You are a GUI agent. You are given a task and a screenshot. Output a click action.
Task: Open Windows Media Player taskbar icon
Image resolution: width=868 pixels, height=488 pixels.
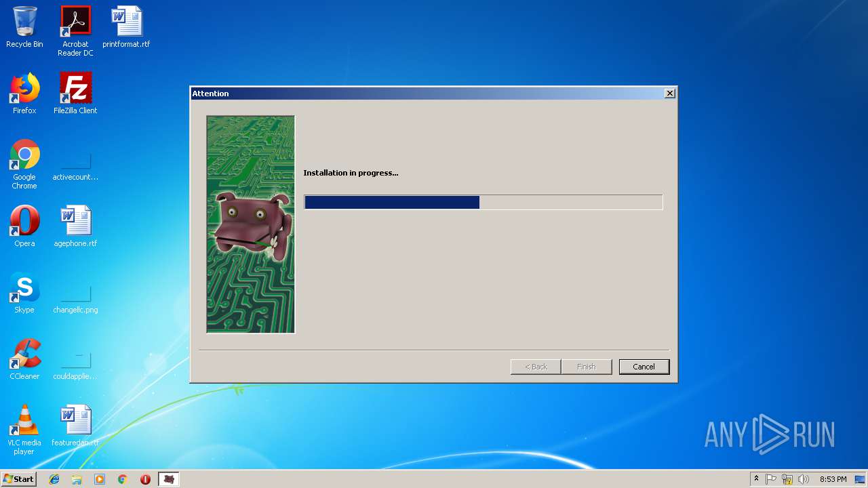tap(100, 479)
